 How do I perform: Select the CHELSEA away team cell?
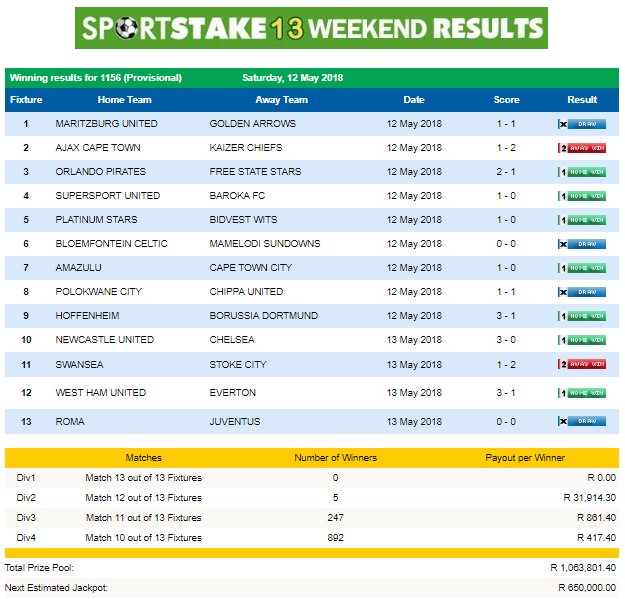coord(232,340)
